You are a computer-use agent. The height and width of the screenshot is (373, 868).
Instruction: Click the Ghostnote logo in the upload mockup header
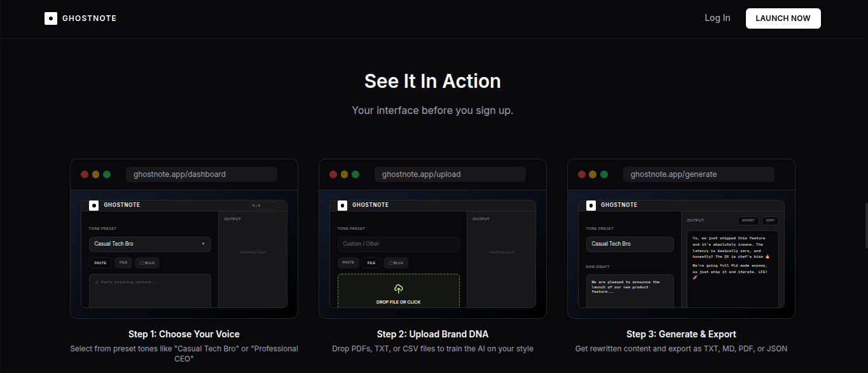341,204
